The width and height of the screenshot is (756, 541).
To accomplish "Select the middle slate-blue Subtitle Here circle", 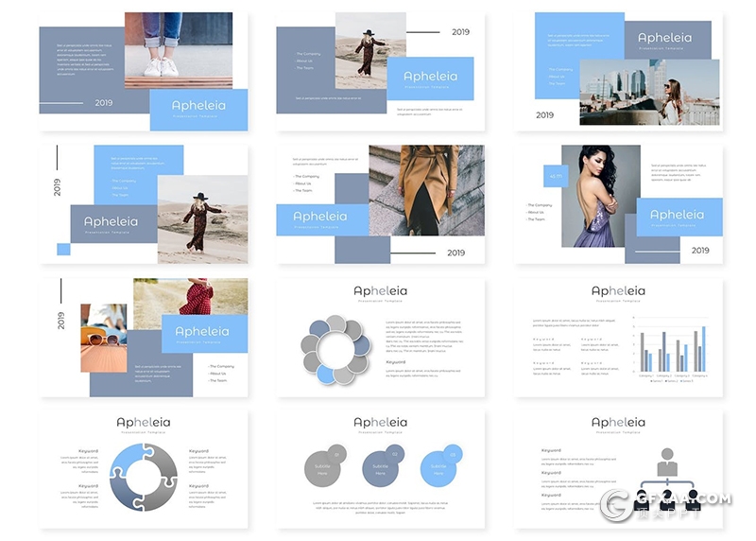I will [x=381, y=465].
